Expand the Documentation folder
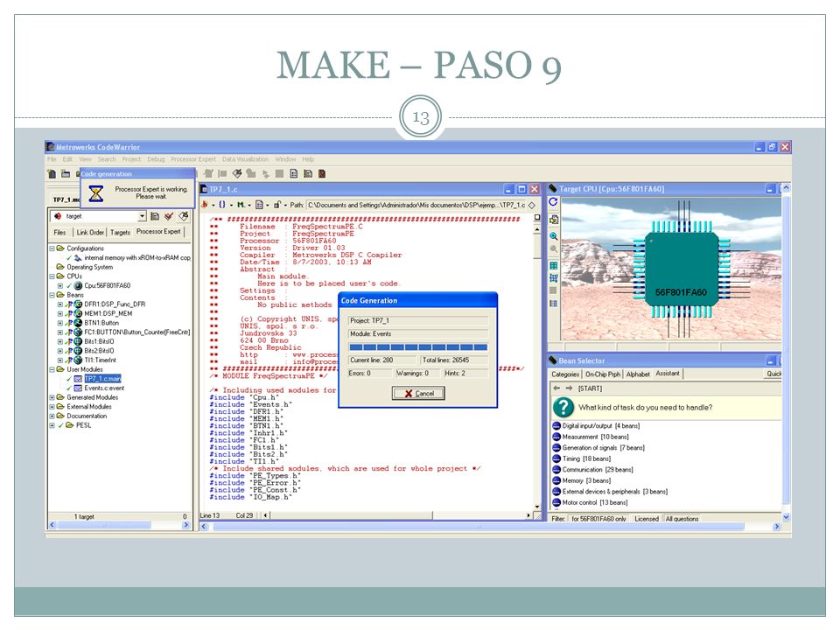 pos(52,416)
